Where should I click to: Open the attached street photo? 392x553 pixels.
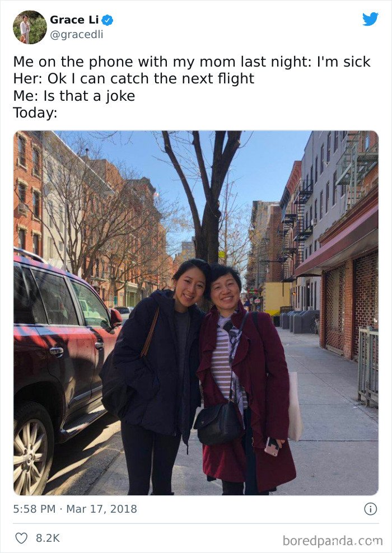(x=196, y=313)
